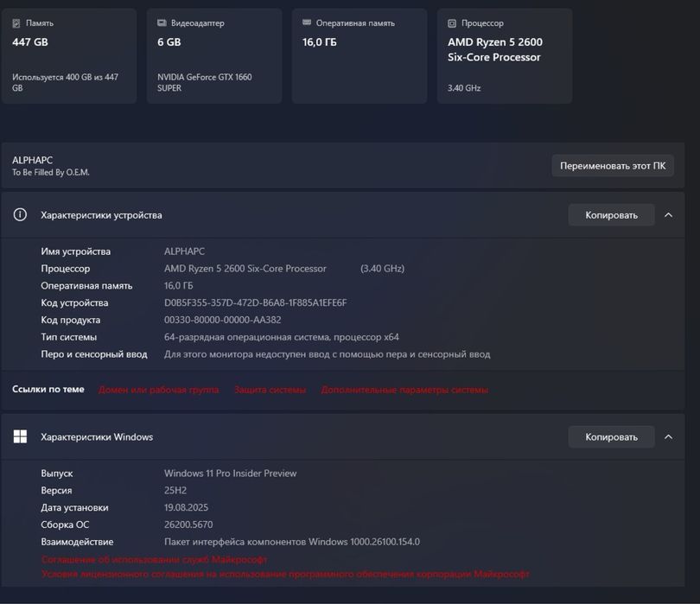
Task: Select the To Be Filled By O.E.M. text
Action: [51, 172]
